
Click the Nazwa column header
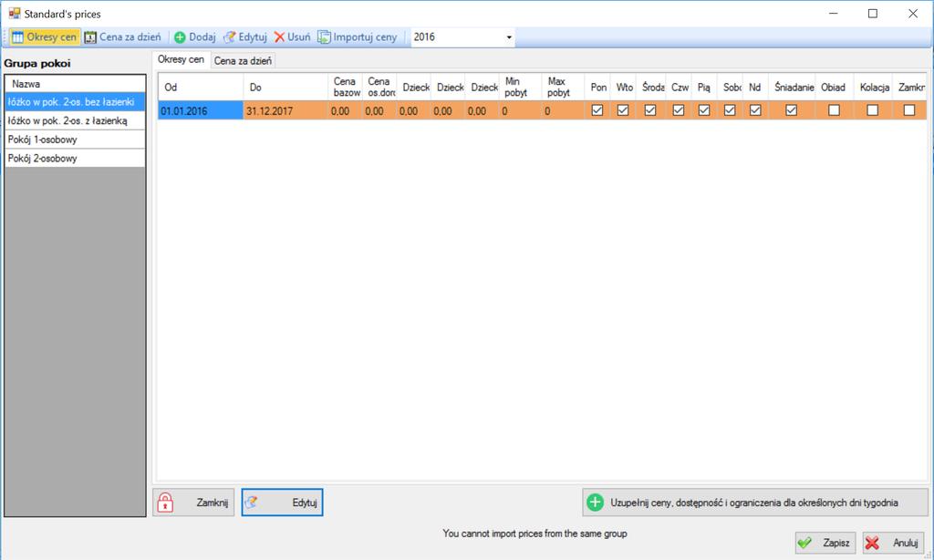[75, 84]
